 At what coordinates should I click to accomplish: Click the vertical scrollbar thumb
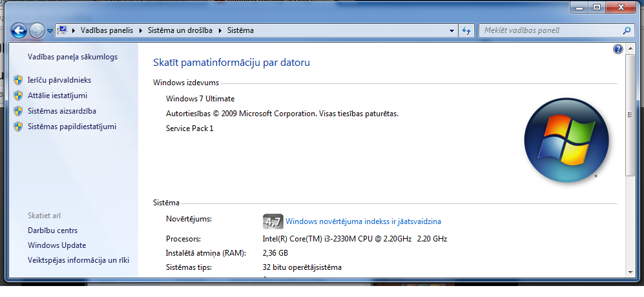(x=630, y=116)
